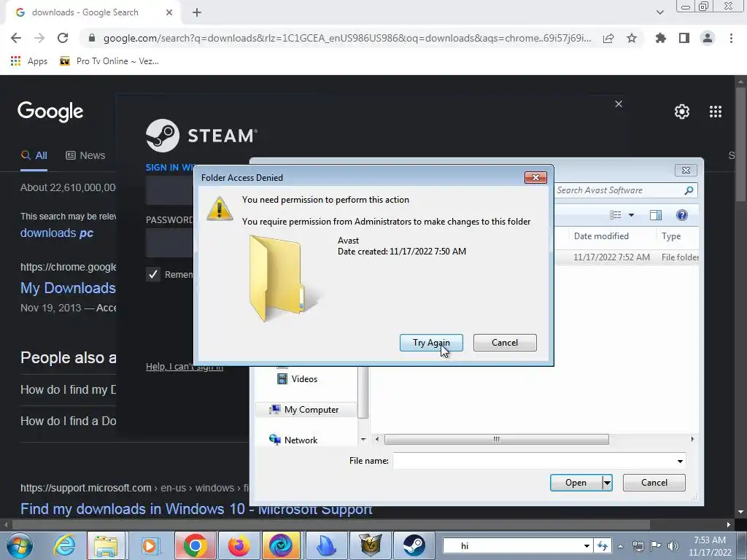The width and height of the screenshot is (747, 560).
Task: Go back in Chrome
Action: (x=16, y=38)
